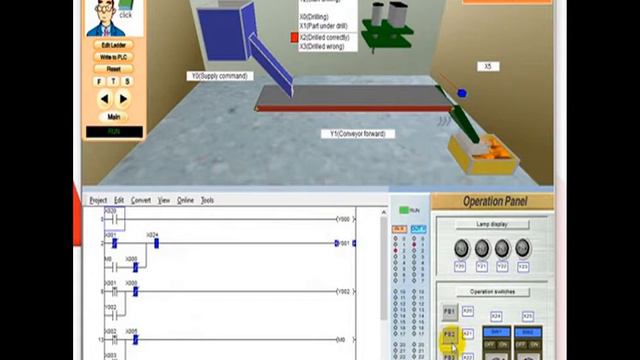640x360 pixels.
Task: Click the lamp above Y21
Action: tap(482, 248)
